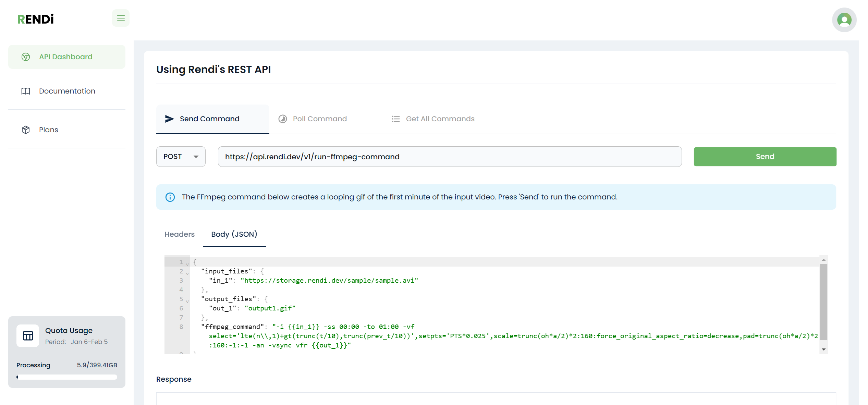The width and height of the screenshot is (868, 405).
Task: Click line number 8 in editor gutter
Action: [x=181, y=327]
